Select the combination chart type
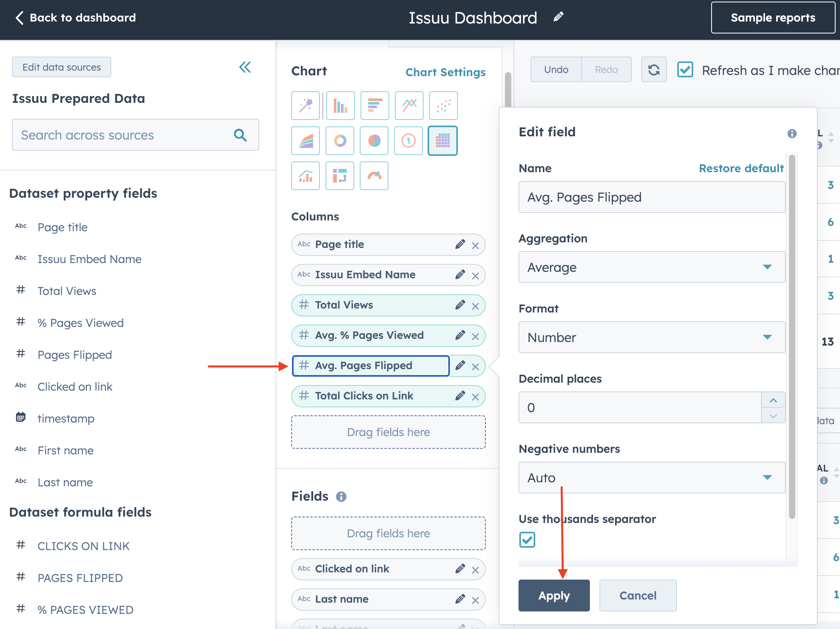Viewport: 840px width, 629px height. point(306,176)
